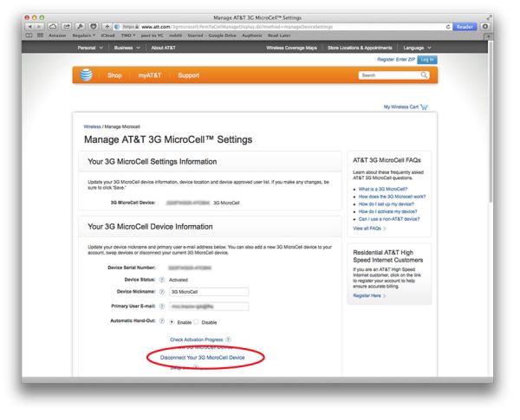This screenshot has width=520, height=420.
Task: Select the Disable radio for Automatic Hand-Out
Action: click(x=198, y=321)
